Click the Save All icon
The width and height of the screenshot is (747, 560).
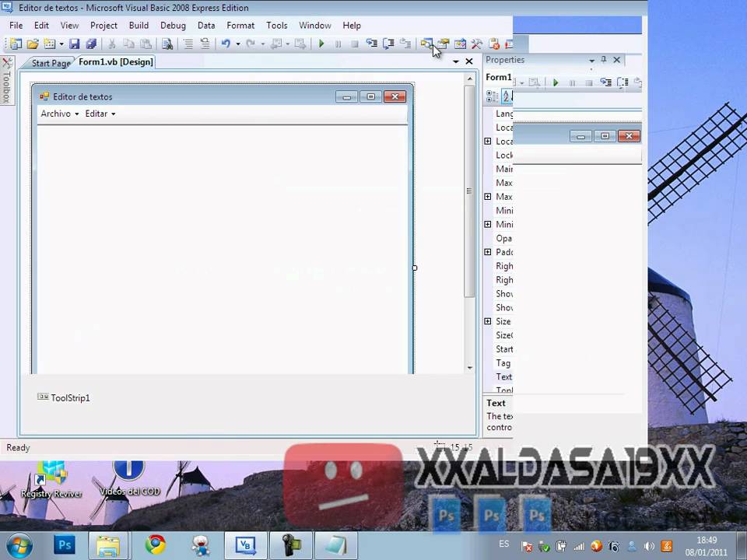point(91,44)
